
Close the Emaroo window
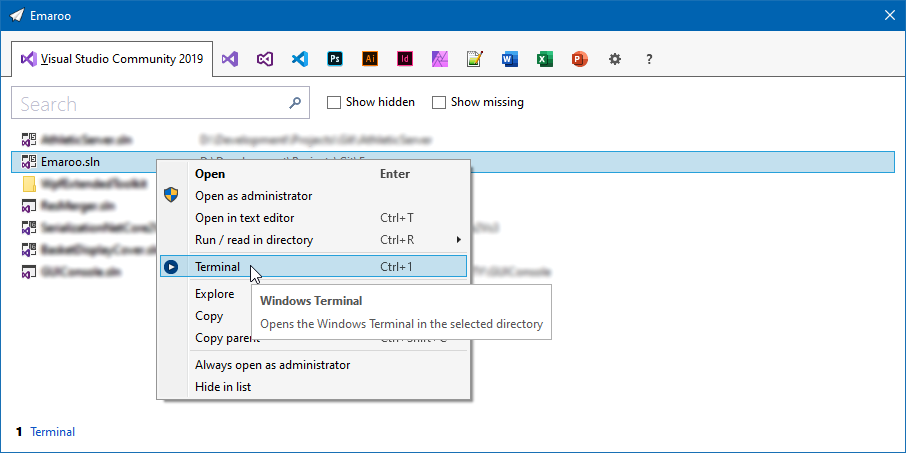click(890, 15)
